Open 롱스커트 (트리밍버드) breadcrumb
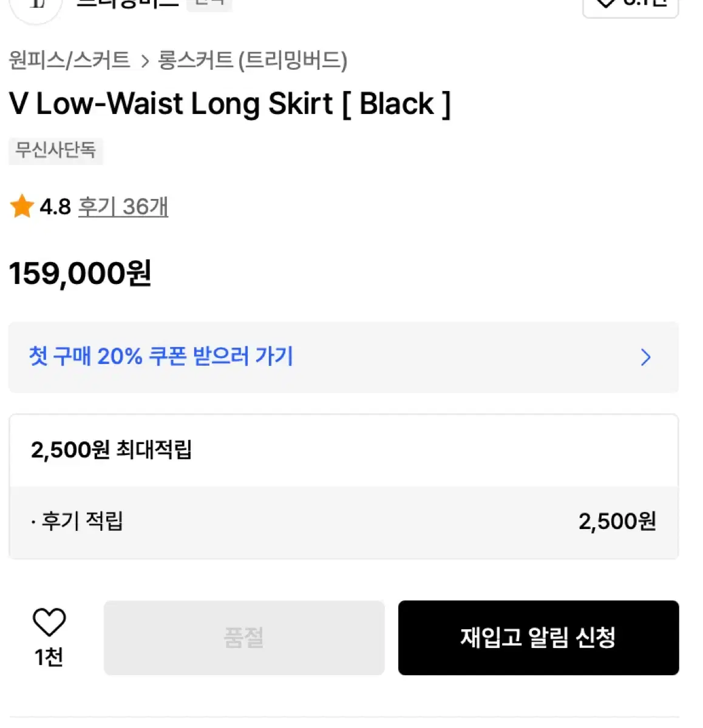703x728 pixels. [x=253, y=60]
